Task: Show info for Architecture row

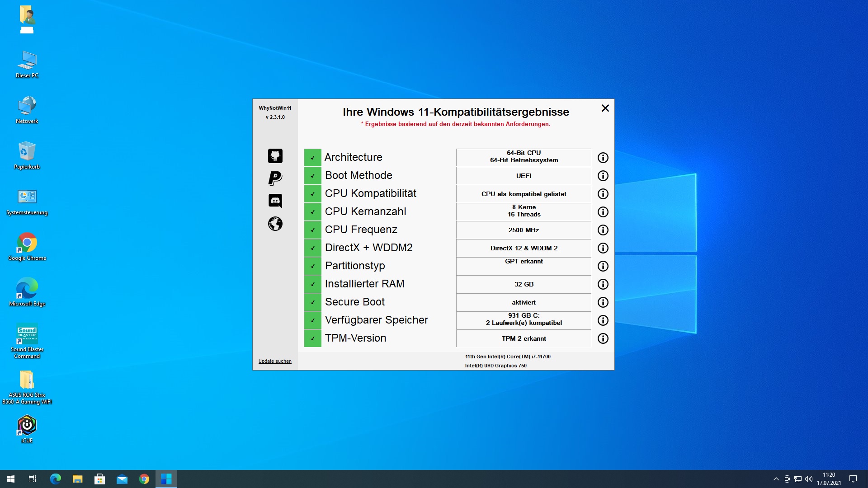Action: (603, 158)
